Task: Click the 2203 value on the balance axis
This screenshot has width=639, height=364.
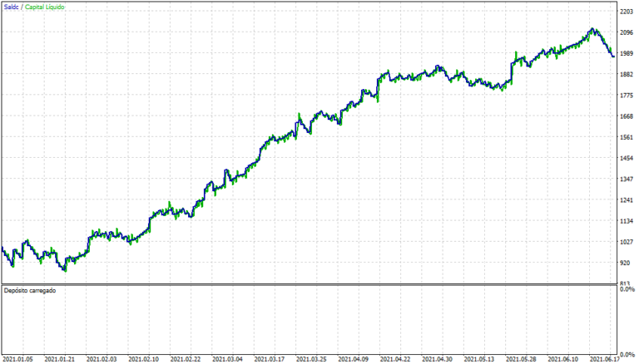Action: [627, 12]
